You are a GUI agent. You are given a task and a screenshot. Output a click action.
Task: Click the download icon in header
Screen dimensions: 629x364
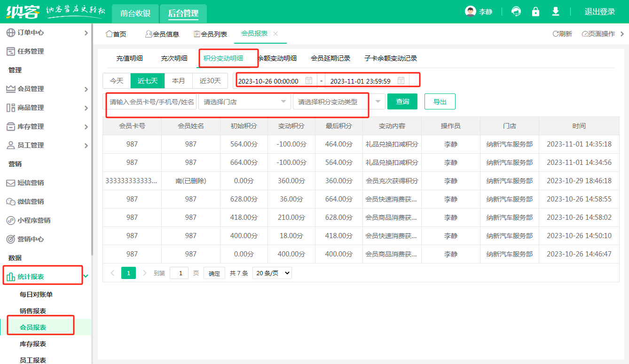click(x=556, y=12)
